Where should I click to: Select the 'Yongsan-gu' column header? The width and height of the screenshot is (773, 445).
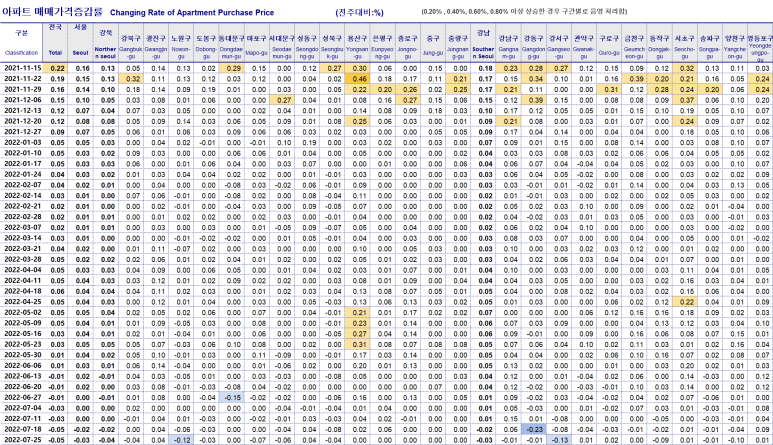(x=357, y=43)
